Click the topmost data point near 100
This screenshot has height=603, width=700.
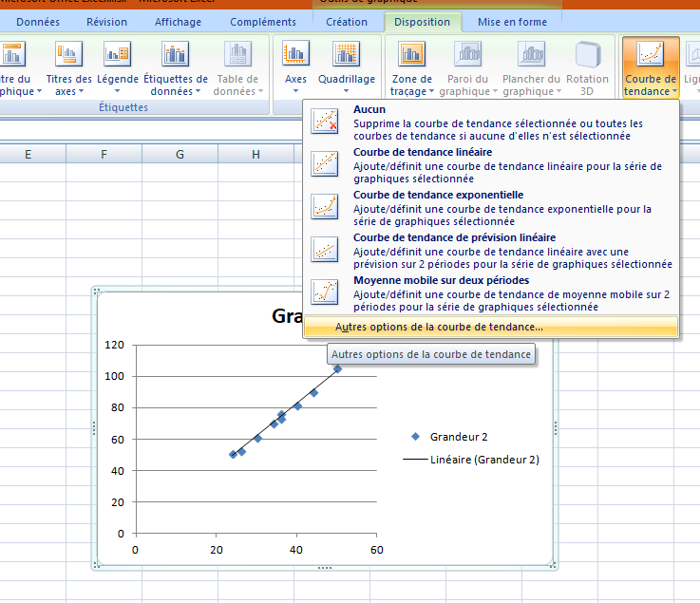pyautogui.click(x=337, y=368)
